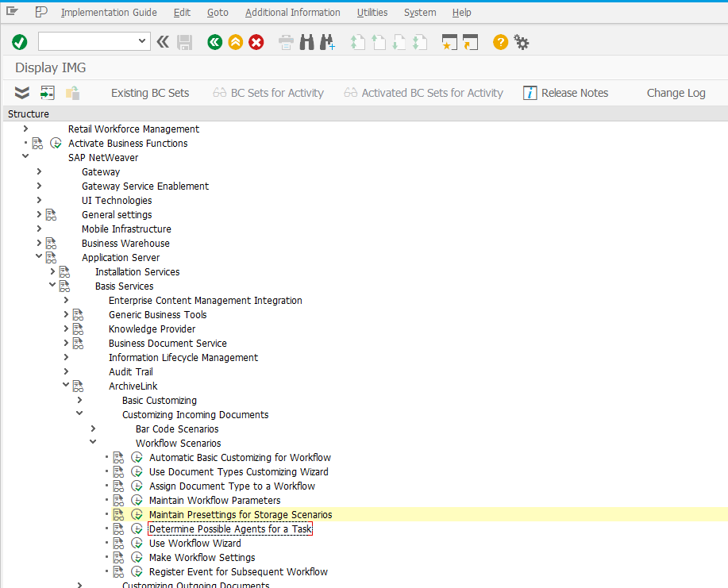Click the green Back arrow icon
Screen dimensions: 728x588
(x=215, y=42)
